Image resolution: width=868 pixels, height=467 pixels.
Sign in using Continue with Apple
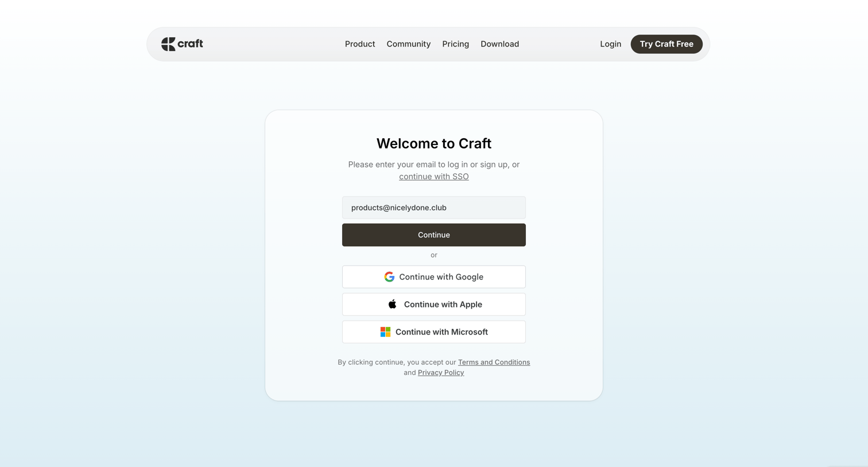433,305
